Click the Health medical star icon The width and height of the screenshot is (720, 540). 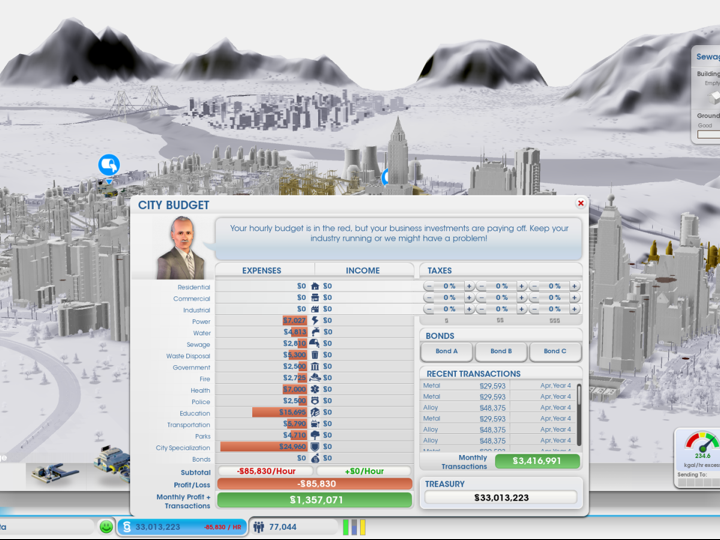tap(315, 389)
